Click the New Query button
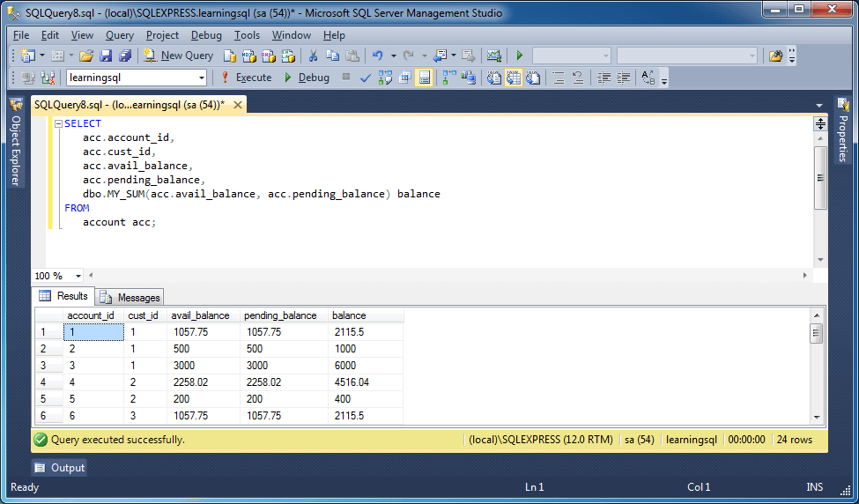 coord(179,56)
